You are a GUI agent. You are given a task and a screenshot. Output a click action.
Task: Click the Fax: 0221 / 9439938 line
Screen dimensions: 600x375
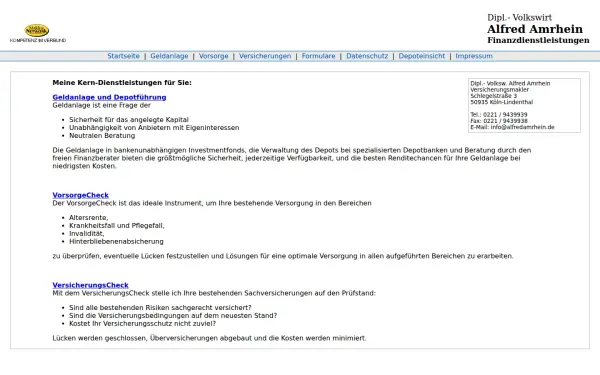tap(499, 121)
